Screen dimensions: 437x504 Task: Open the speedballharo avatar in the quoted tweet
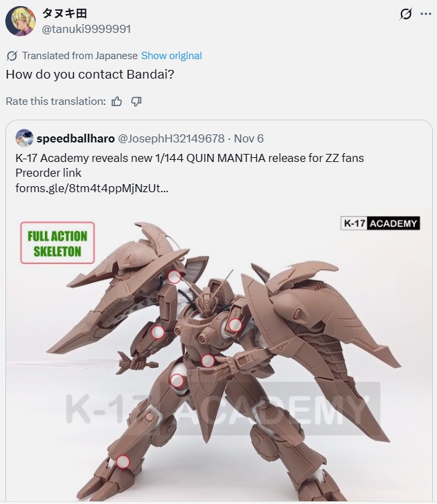coord(24,138)
